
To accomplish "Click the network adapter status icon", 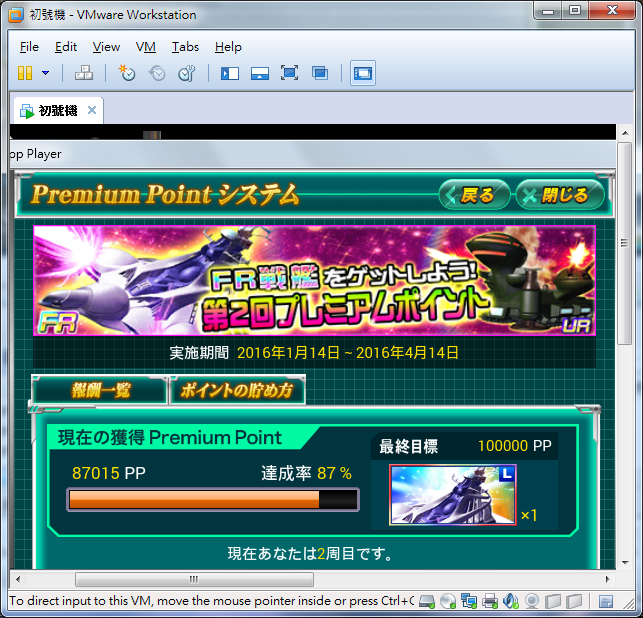I will click(469, 601).
